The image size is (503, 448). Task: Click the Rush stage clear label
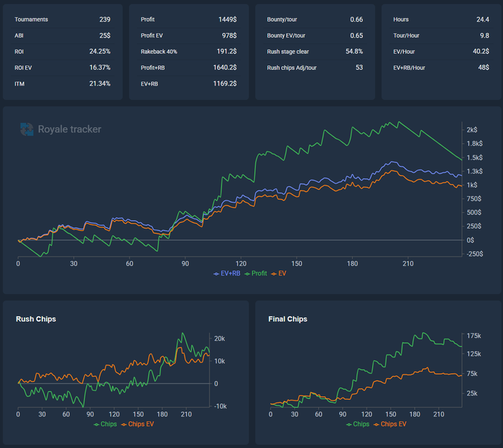(287, 52)
